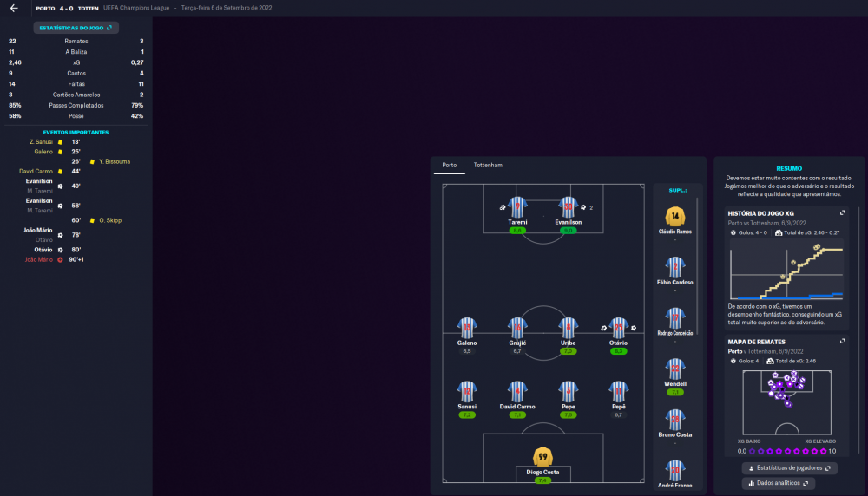Click the Passes Completados row
This screenshot has height=496, width=868.
tap(76, 106)
